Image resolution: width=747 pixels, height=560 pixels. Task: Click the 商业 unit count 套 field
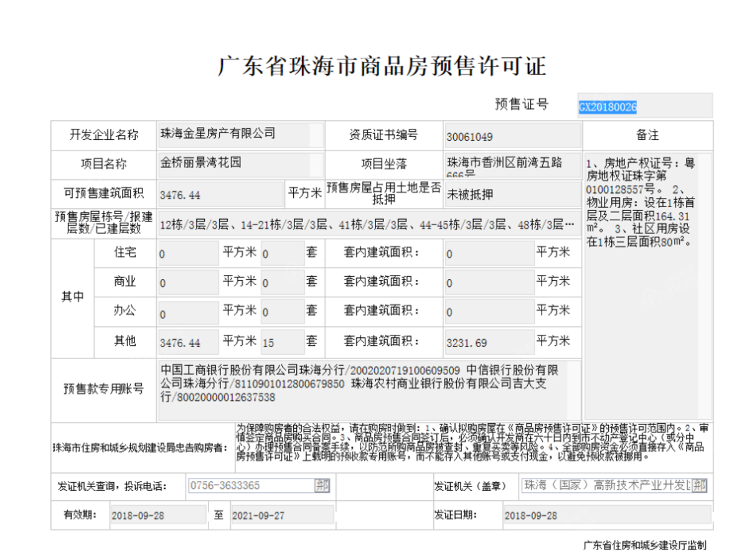coord(282,282)
